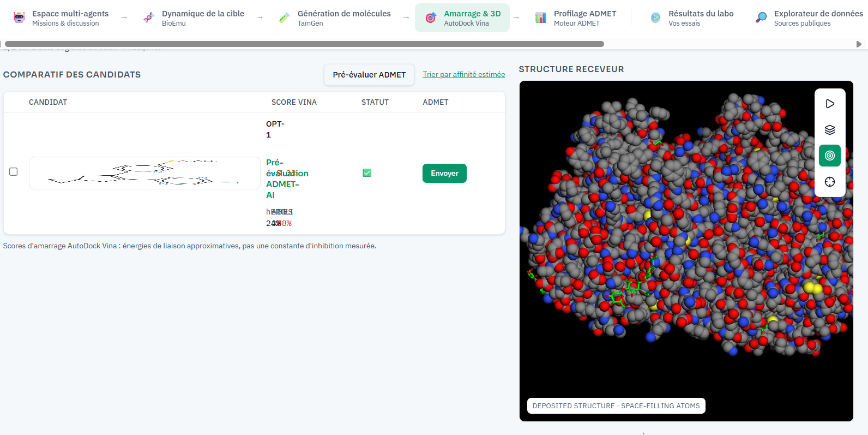Image resolution: width=868 pixels, height=435 pixels.
Task: Click Trier par affinité estimée link
Action: click(464, 74)
